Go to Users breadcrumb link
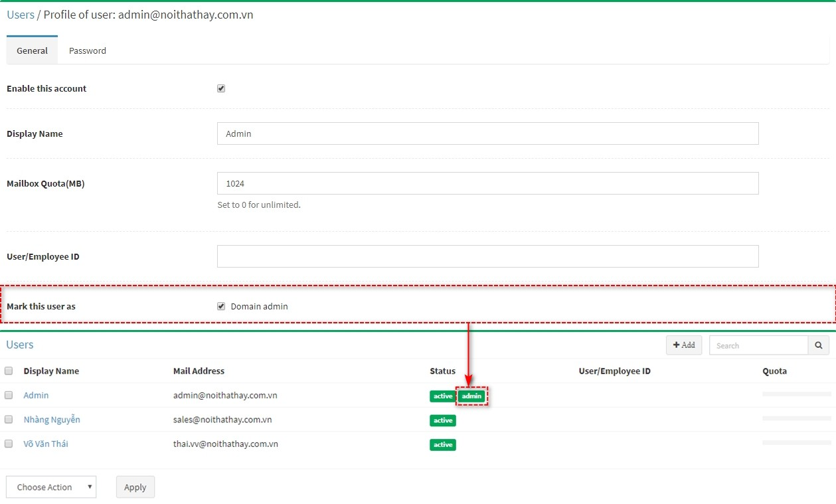The width and height of the screenshot is (836, 504). (20, 15)
